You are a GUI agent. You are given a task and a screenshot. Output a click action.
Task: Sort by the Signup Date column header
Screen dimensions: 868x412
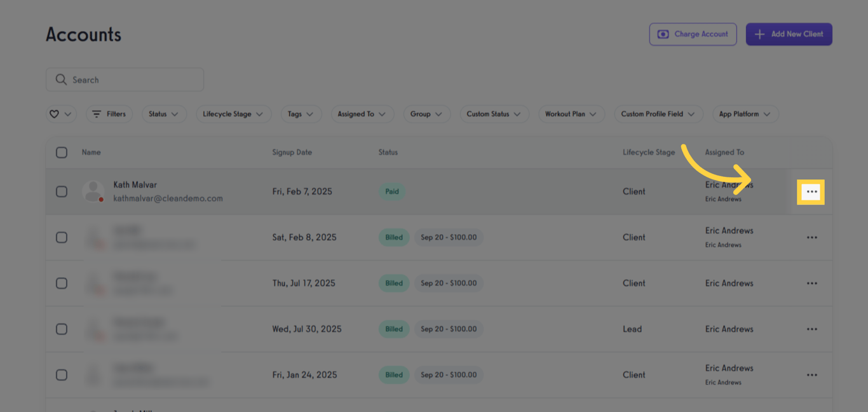[292, 152]
